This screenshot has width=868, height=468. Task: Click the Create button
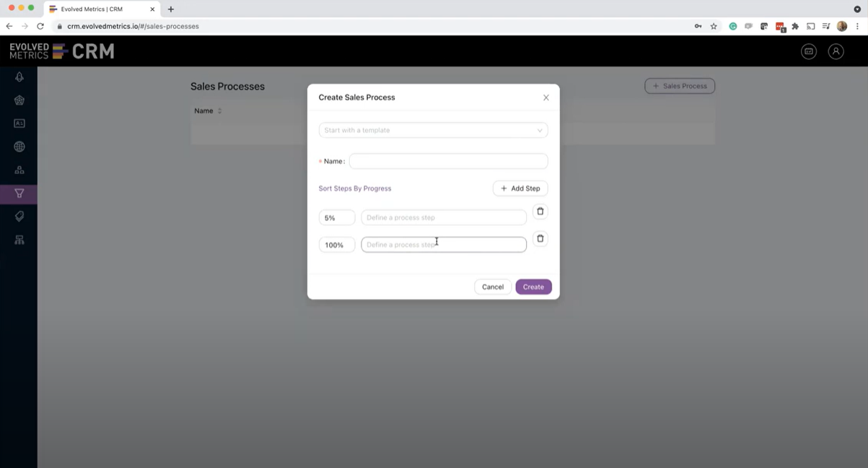tap(533, 287)
